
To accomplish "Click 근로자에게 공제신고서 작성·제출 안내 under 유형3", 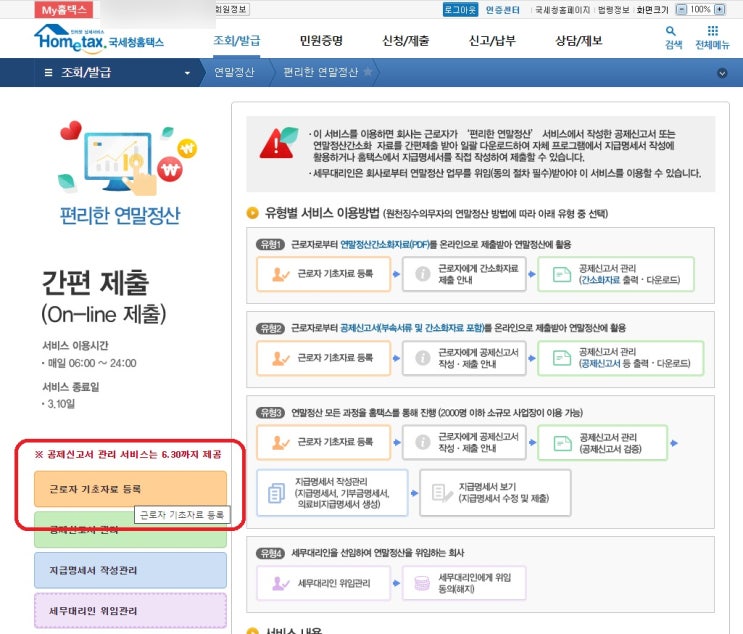I will [464, 442].
